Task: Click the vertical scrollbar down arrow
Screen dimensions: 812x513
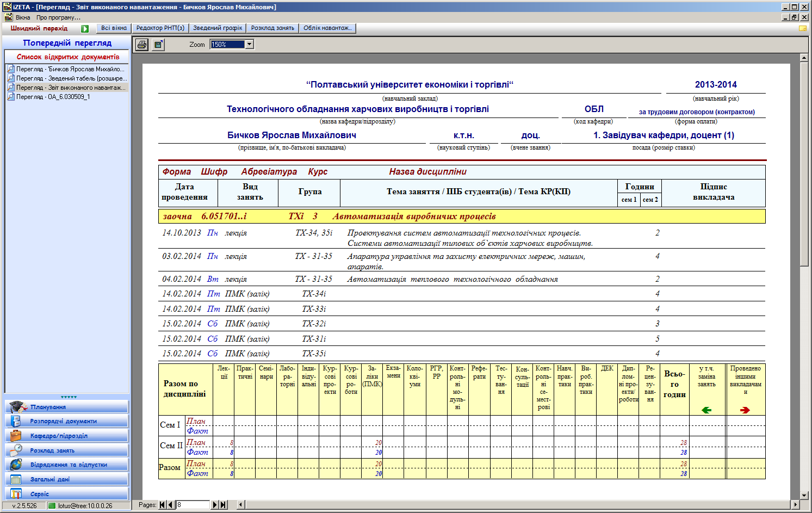Action: pyautogui.click(x=804, y=496)
